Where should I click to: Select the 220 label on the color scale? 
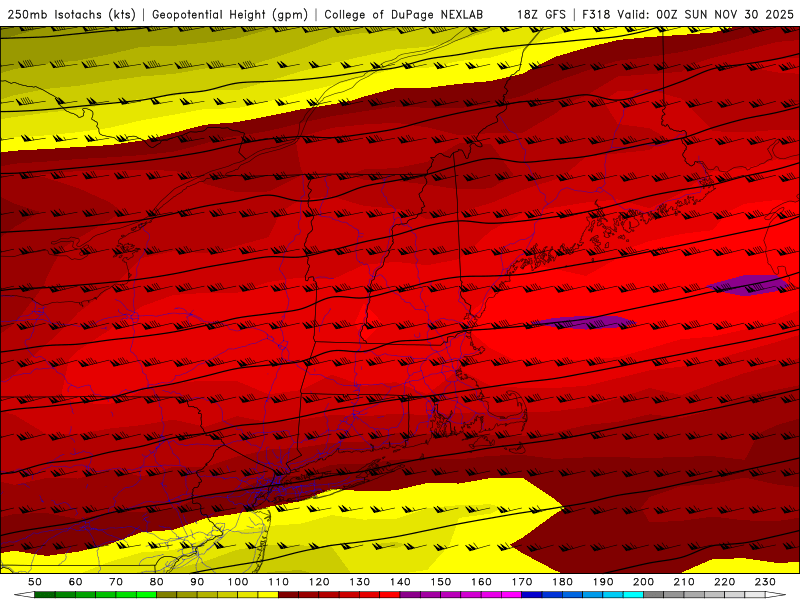pos(724,582)
